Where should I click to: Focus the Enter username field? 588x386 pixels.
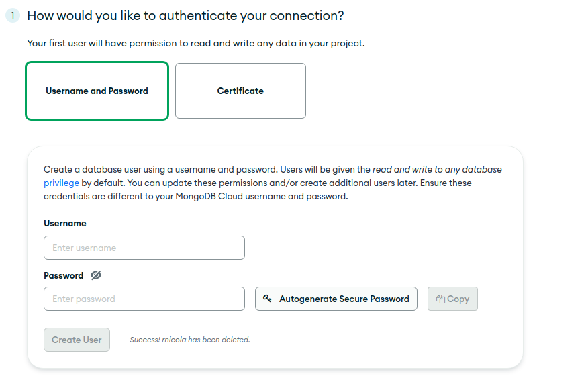tap(144, 248)
